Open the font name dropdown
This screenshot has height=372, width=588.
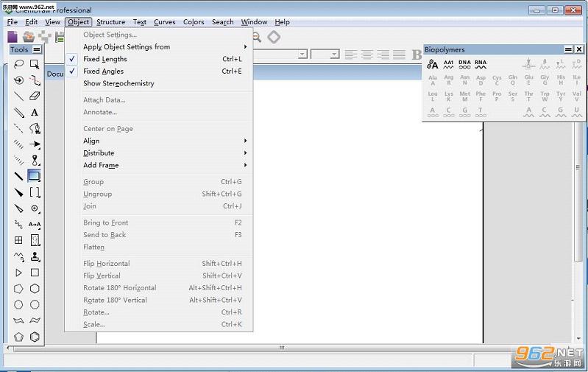[302, 55]
